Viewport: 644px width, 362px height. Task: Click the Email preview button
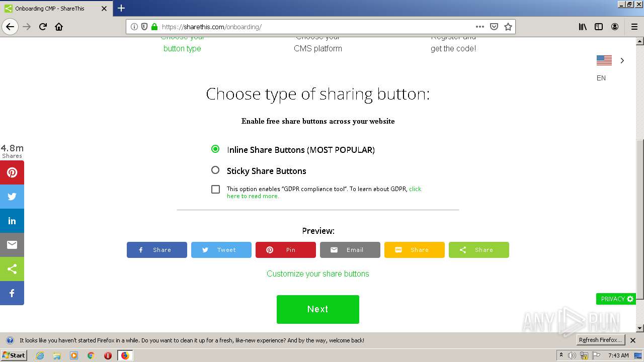click(x=350, y=250)
